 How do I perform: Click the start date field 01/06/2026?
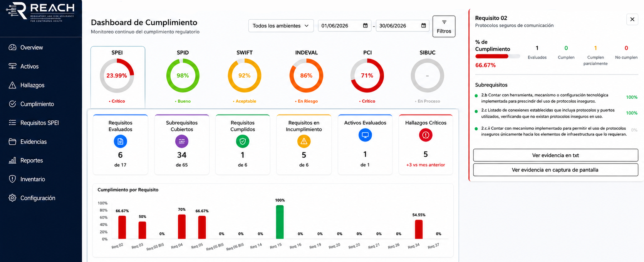[x=345, y=26]
